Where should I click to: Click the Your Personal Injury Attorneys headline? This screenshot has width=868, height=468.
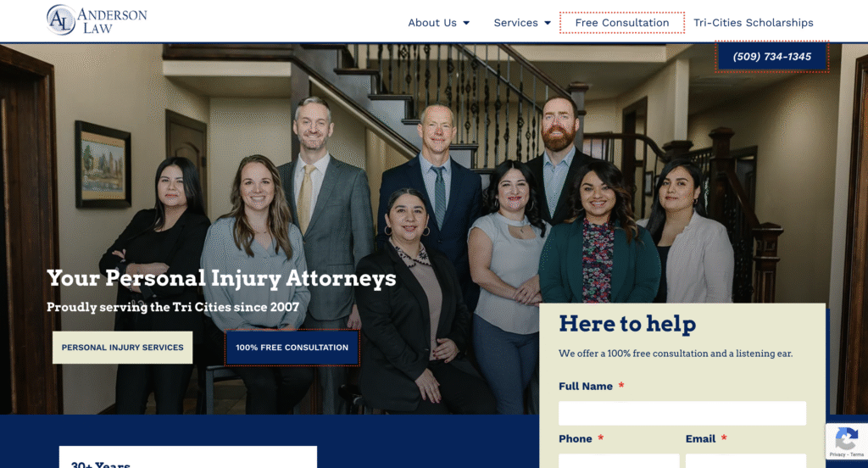pyautogui.click(x=221, y=278)
